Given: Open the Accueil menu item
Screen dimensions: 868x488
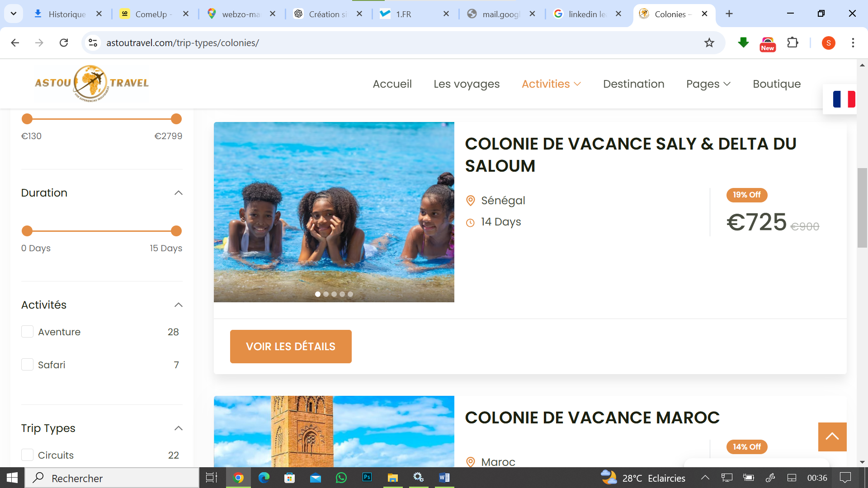Looking at the screenshot, I should pos(392,84).
